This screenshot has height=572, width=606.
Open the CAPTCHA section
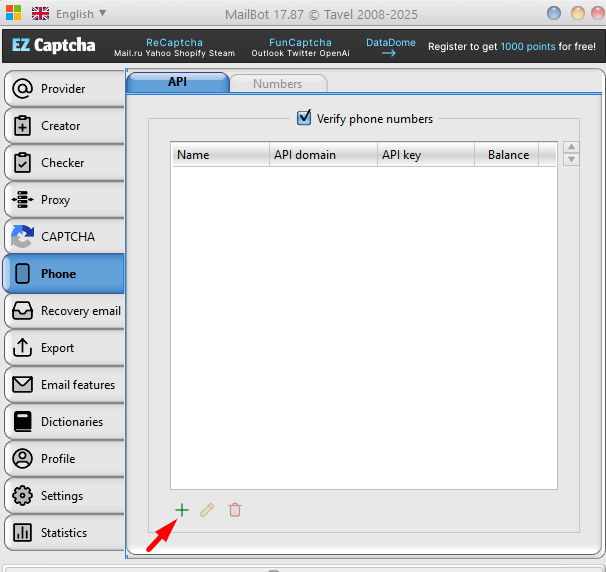point(65,237)
